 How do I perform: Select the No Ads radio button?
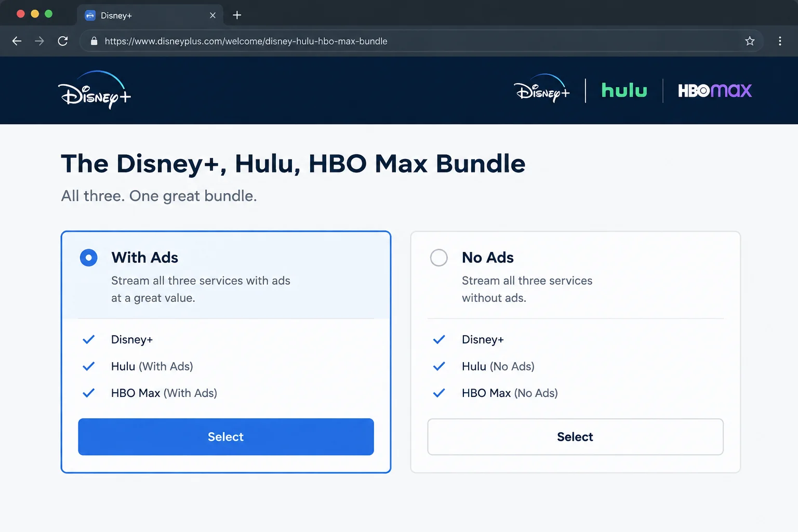click(x=439, y=258)
